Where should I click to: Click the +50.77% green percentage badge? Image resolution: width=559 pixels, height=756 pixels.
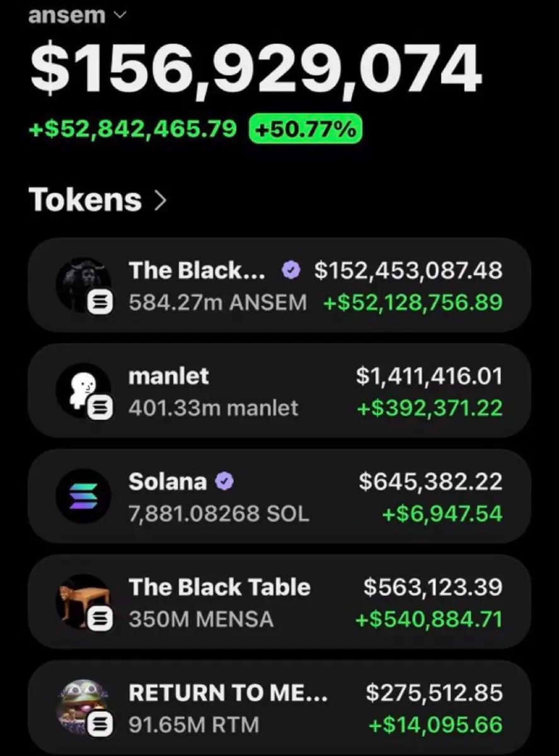(x=305, y=129)
